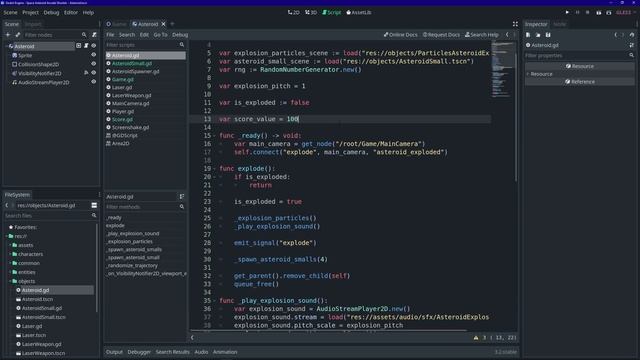The width and height of the screenshot is (640, 360).
Task: Add a new node with the plus icon
Action: (x=8, y=35)
